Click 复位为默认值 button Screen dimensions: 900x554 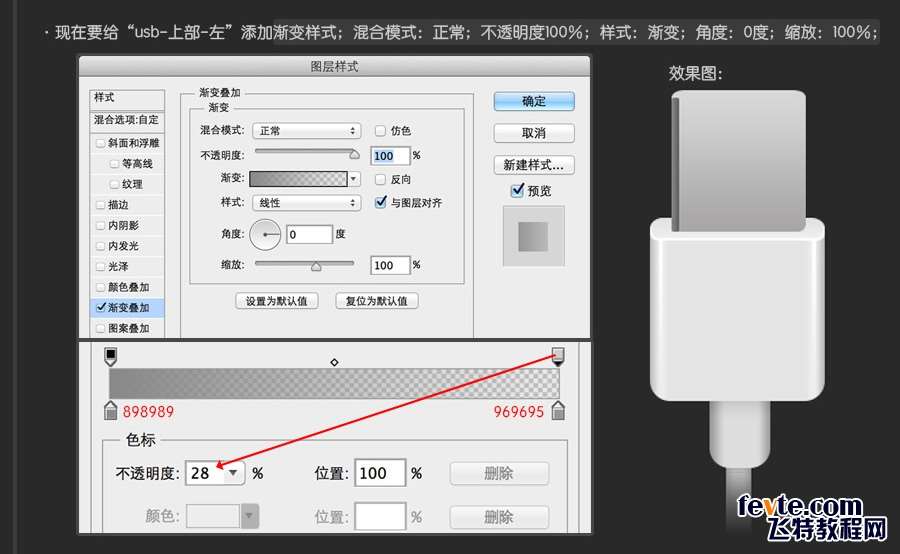377,301
